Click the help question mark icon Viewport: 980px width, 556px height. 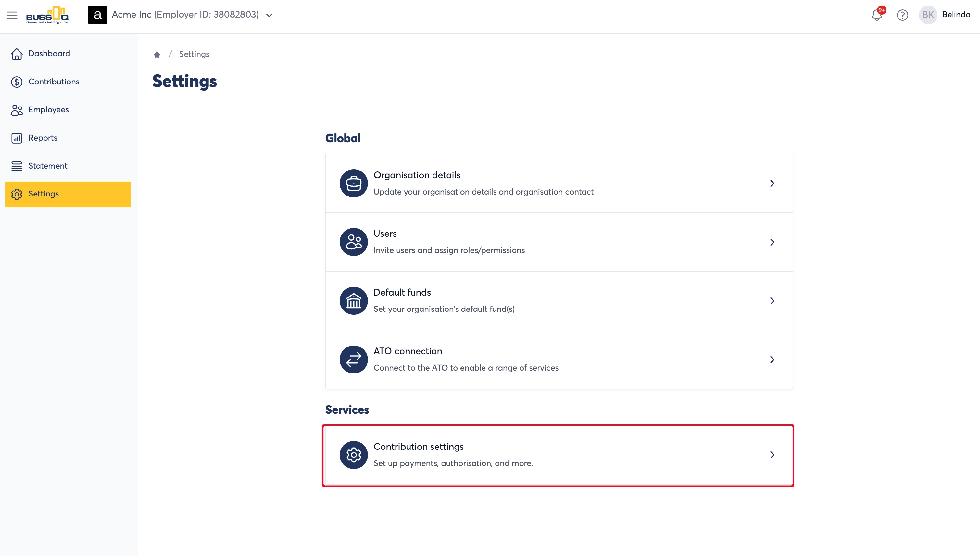902,15
